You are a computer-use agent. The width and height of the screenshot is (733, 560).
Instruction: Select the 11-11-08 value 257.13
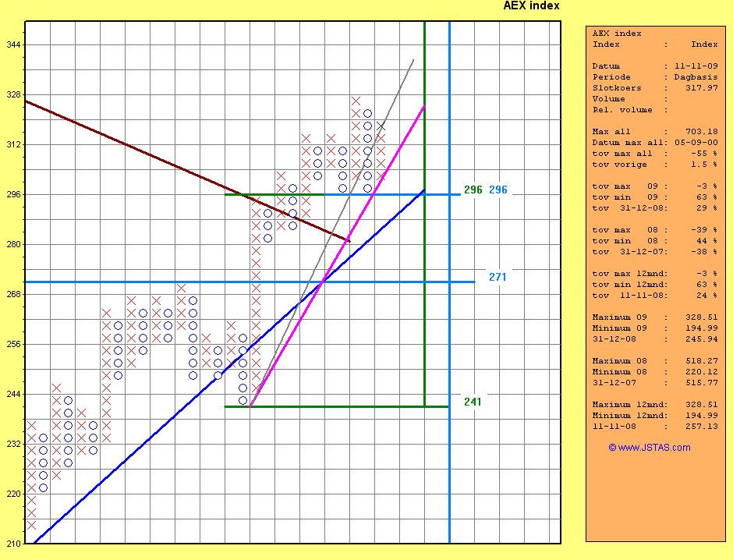click(x=702, y=427)
